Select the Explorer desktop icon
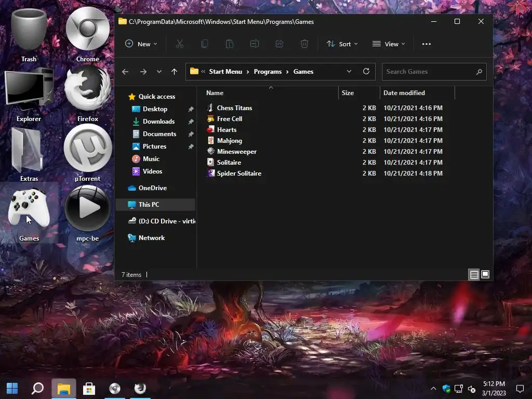 click(x=29, y=95)
